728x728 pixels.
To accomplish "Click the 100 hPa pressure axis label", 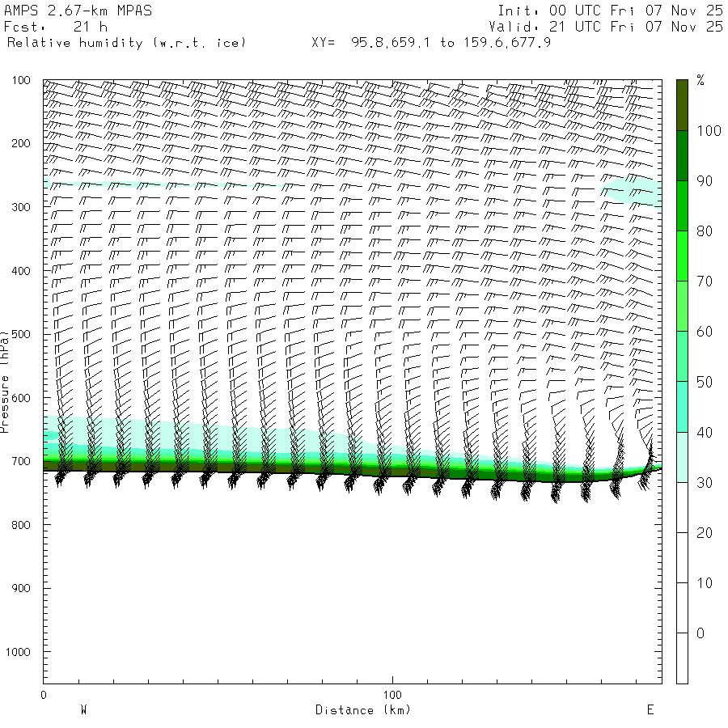I will pyautogui.click(x=21, y=80).
